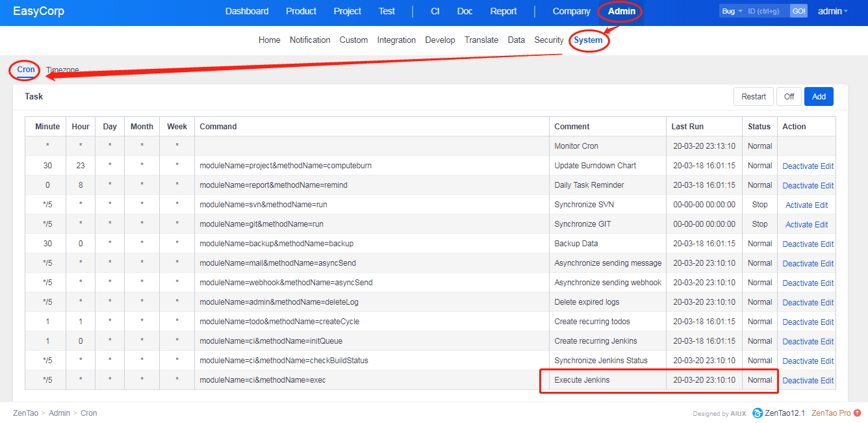Deactivate the Backup Data task
The width and height of the screenshot is (868, 423).
(800, 244)
